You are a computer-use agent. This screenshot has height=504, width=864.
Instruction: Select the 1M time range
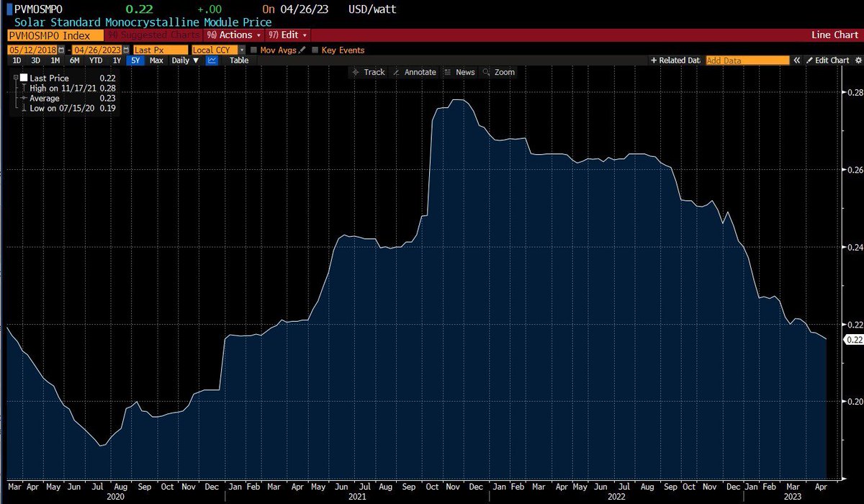point(55,60)
